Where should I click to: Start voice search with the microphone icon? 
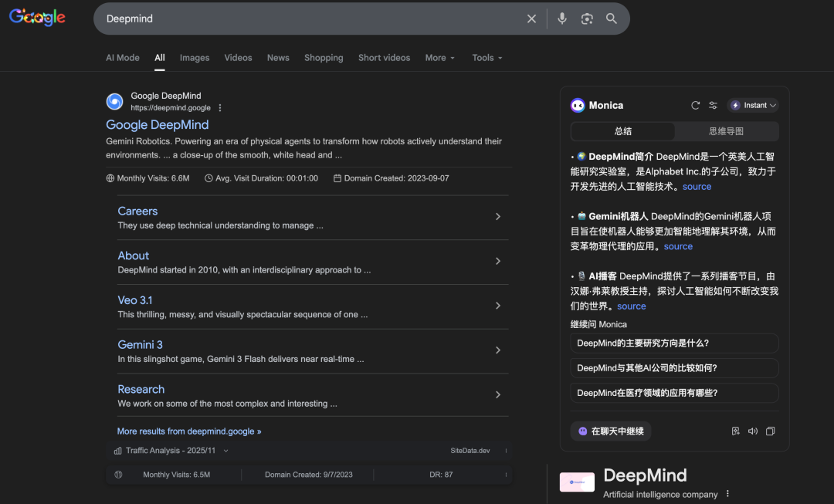[562, 19]
